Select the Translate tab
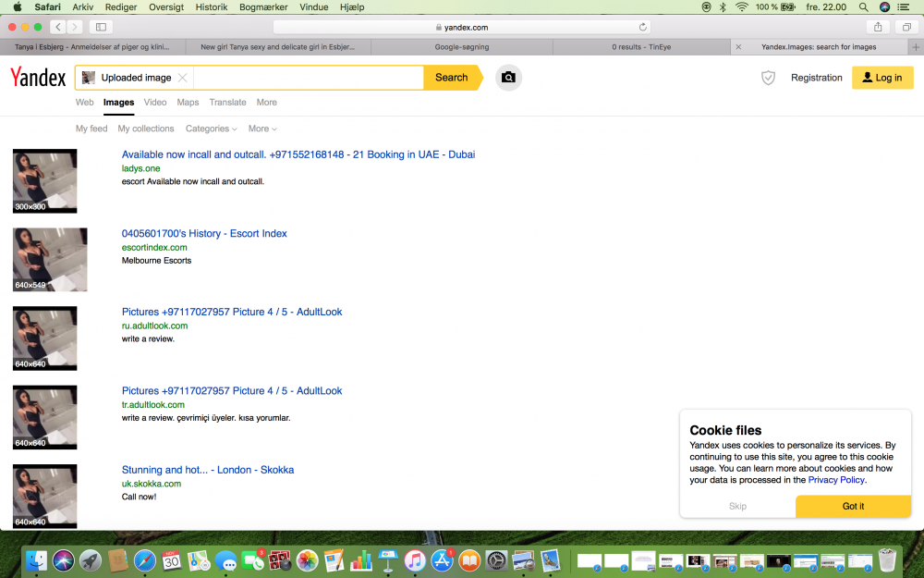Screen dimensions: 924x578 pos(227,102)
